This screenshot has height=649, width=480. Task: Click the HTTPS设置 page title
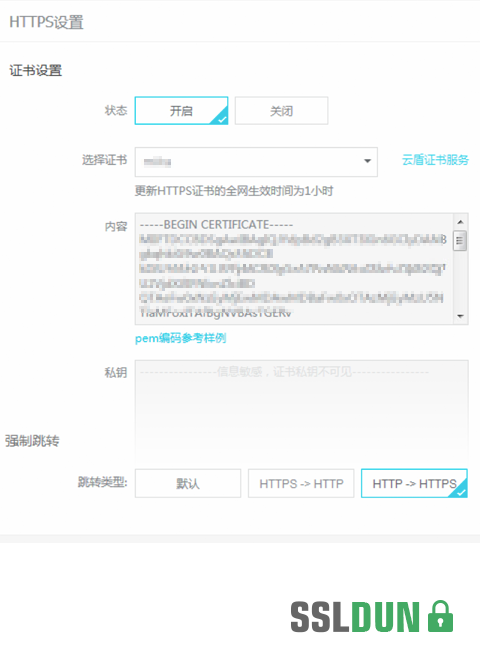pyautogui.click(x=46, y=22)
